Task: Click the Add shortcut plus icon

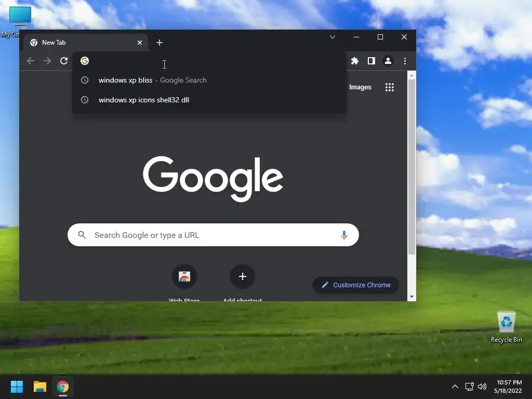Action: point(242,276)
